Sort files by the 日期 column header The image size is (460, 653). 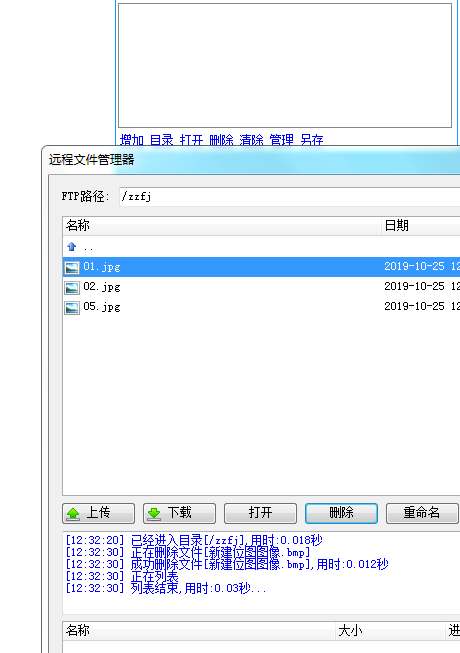(420, 226)
